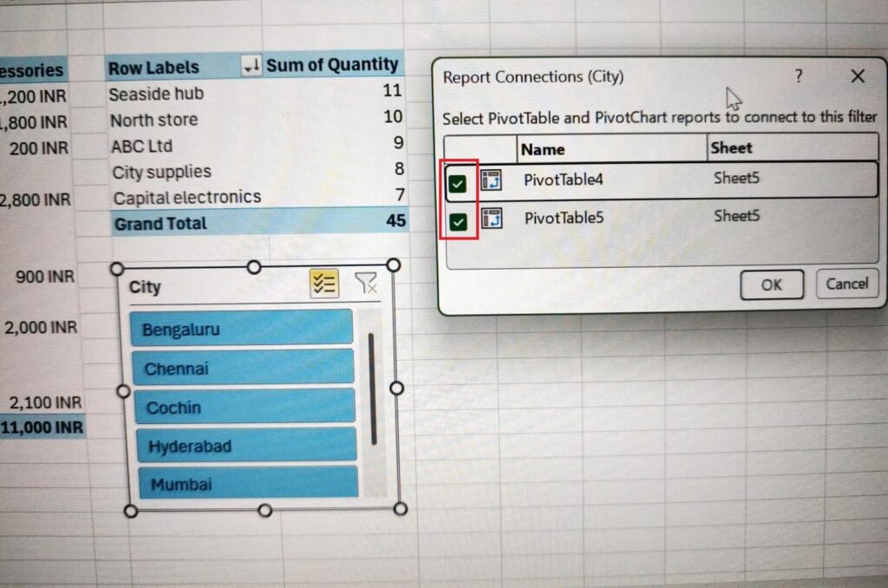Click Sheet5 in the PivotTable4 row
This screenshot has width=888, height=588.
(x=736, y=179)
